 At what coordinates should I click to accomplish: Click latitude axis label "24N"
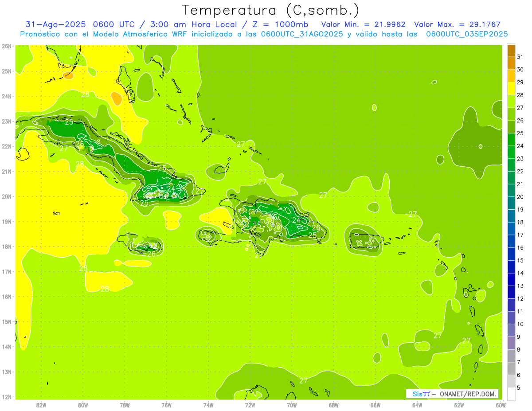click(7, 96)
